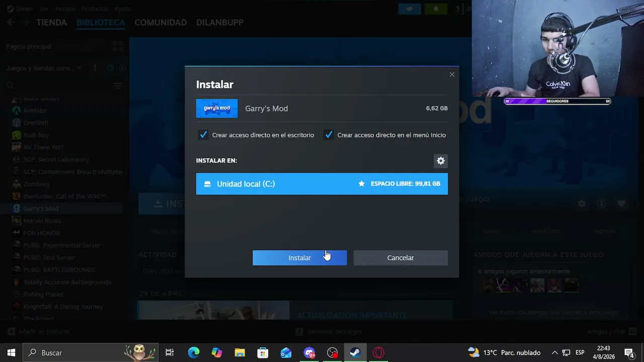Switch library to grid view icon
This screenshot has width=644, height=362.
[x=118, y=46]
